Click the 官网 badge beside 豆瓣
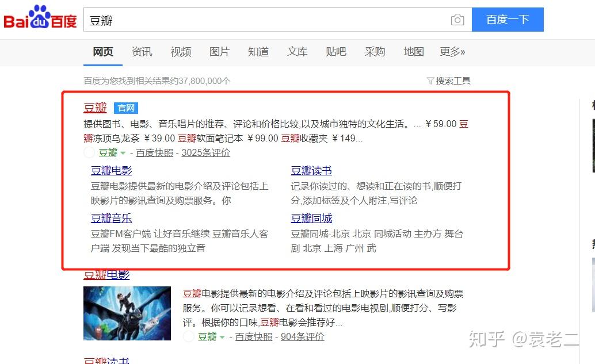Viewport: 595px width, 364px height. (126, 108)
